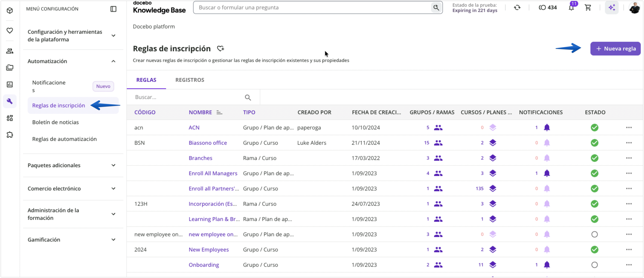The height and width of the screenshot is (278, 644).
Task: Open favorites heart icon in left rail
Action: pos(10,31)
